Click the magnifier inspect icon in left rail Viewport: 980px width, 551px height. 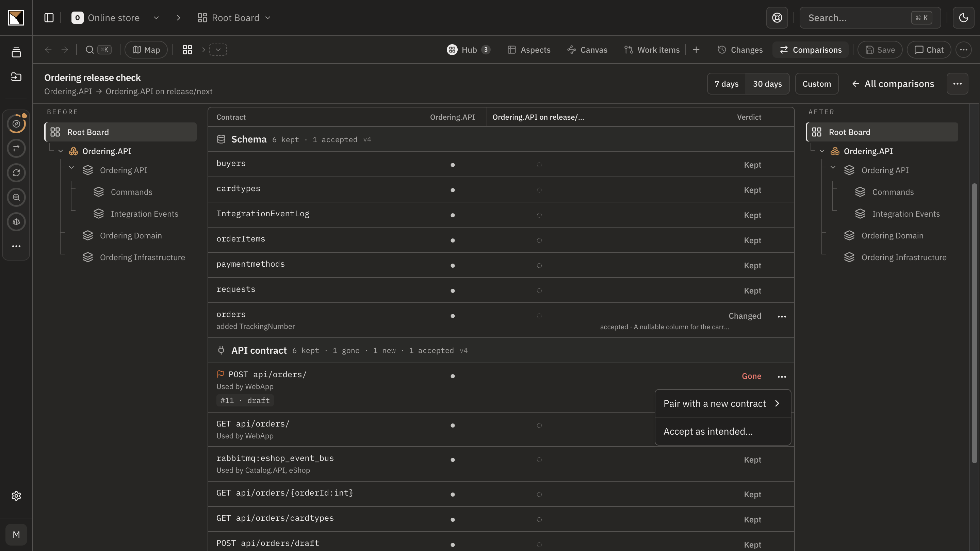(16, 197)
